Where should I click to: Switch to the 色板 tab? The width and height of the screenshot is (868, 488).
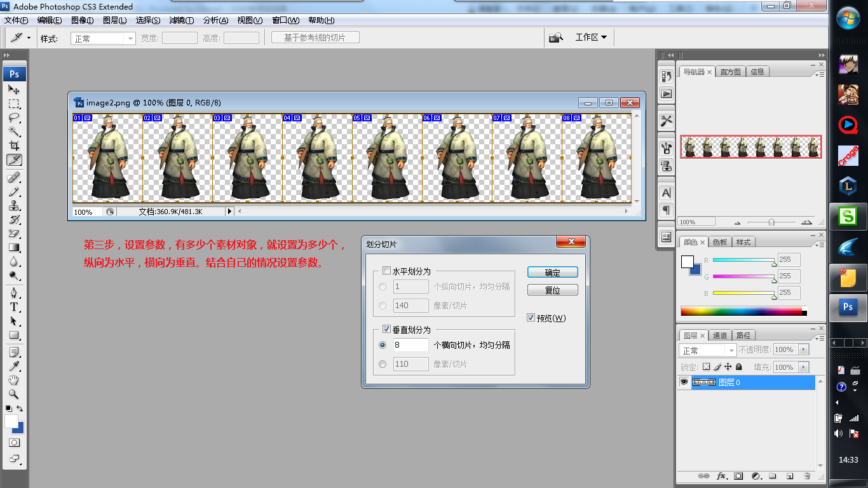719,242
